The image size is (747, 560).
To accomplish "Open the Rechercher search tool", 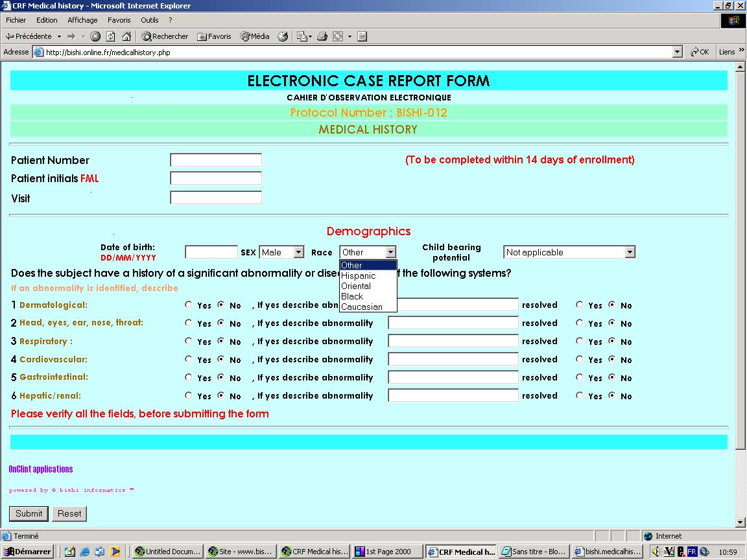I will coord(165,36).
